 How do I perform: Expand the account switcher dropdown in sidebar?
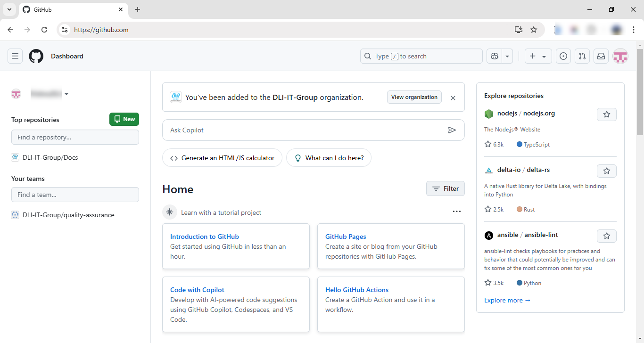(66, 94)
